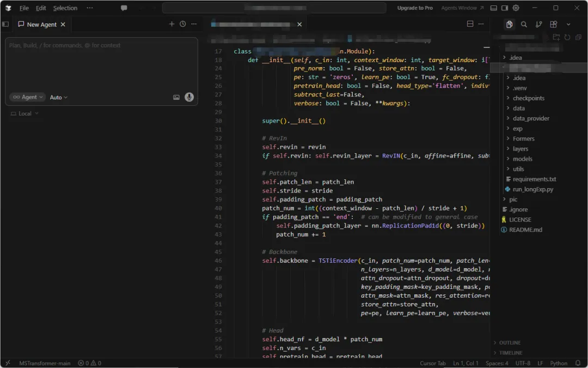This screenshot has height=368, width=588.
Task: Toggle the agent side panel visibility
Action: point(5,24)
